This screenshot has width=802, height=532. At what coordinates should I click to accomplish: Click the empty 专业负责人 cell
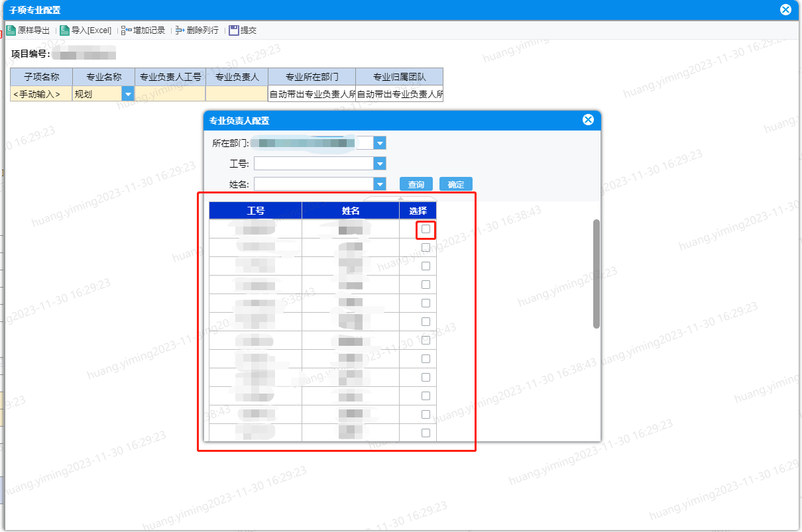tap(237, 94)
